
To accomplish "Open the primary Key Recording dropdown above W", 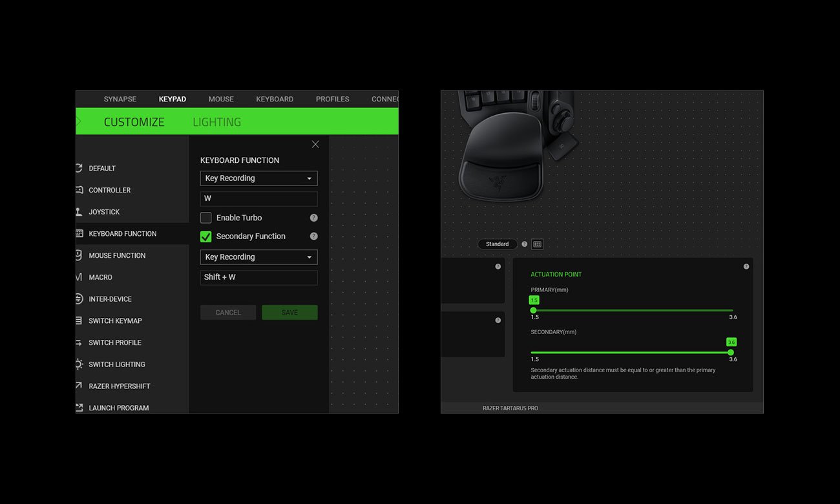I will [x=258, y=178].
